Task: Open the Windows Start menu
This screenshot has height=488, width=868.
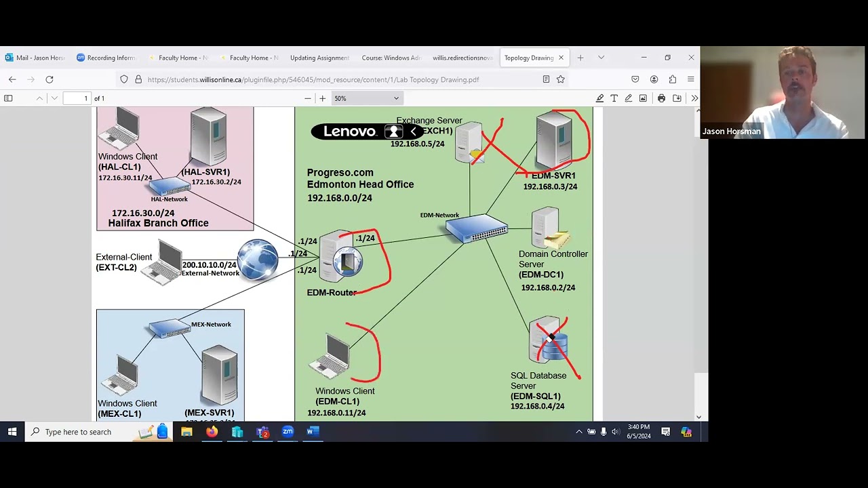Action: pyautogui.click(x=12, y=432)
